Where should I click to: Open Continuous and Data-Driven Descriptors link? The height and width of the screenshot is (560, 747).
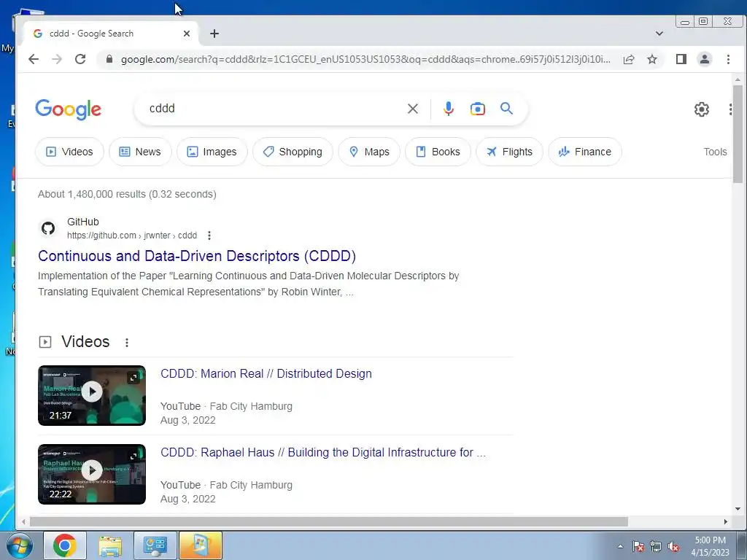pyautogui.click(x=197, y=256)
